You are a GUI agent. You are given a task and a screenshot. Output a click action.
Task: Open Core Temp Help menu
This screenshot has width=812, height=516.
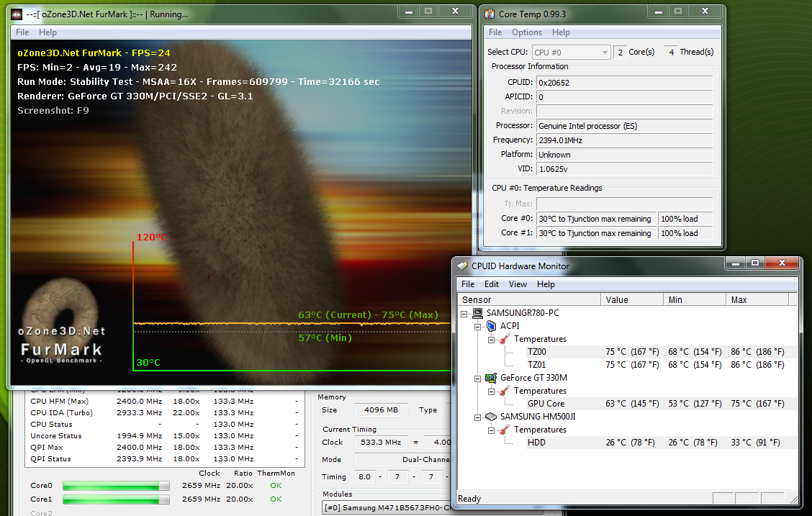click(561, 32)
